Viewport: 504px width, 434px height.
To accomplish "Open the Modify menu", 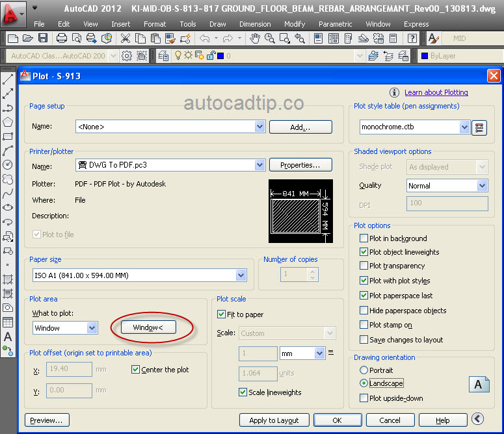I will pyautogui.click(x=295, y=24).
